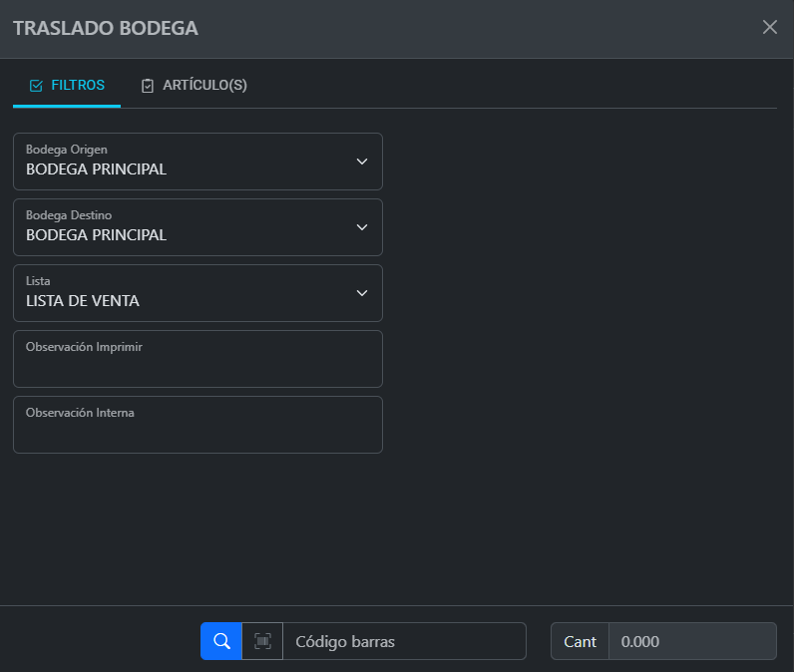The image size is (794, 672).
Task: Close the Traslado Bodega dialog
Action: 769,27
